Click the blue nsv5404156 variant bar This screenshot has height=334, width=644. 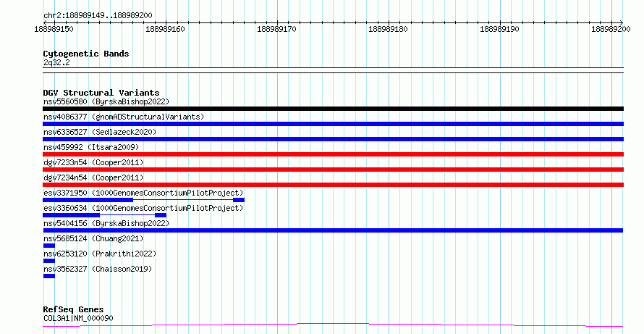(x=333, y=230)
